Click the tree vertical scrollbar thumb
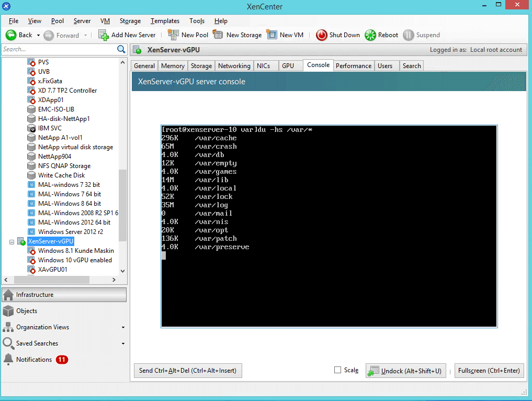 point(122,205)
